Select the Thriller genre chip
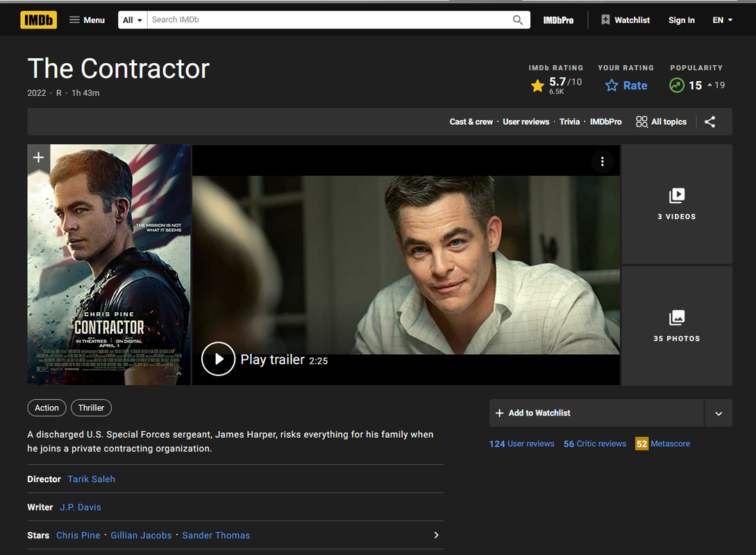 [x=91, y=408]
